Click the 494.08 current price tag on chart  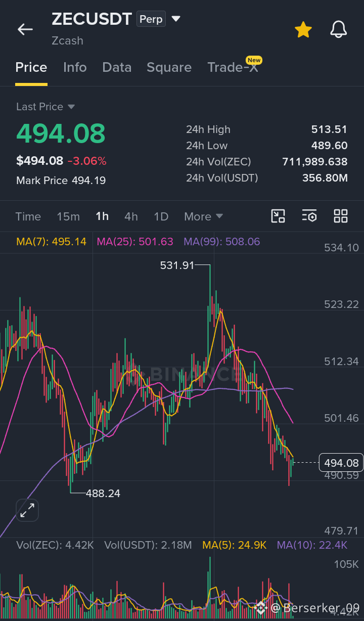click(x=341, y=463)
